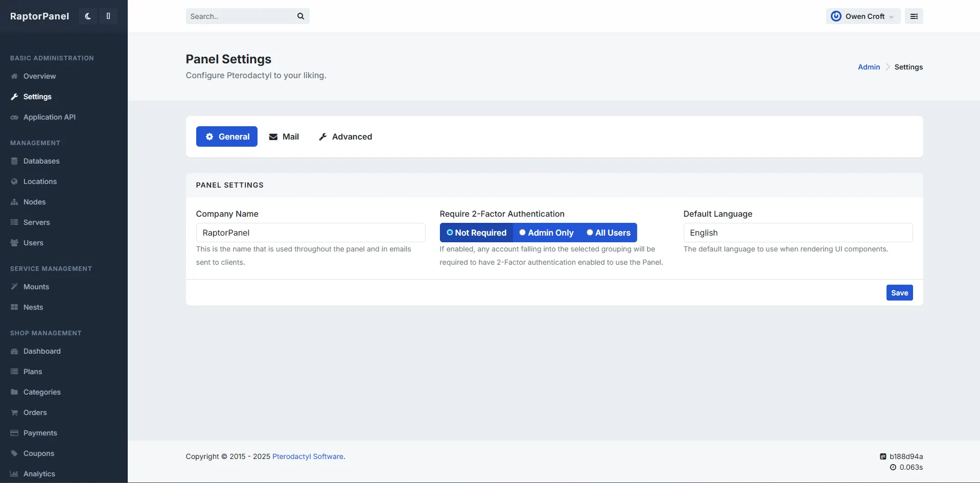Image resolution: width=980 pixels, height=483 pixels.
Task: Open the shop Payments section
Action: point(40,433)
